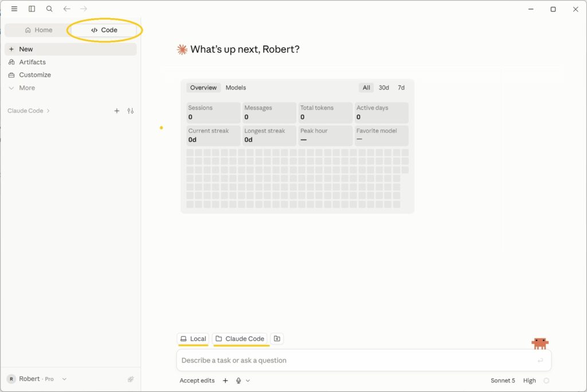Click the orange pixel mascot icon
The image size is (587, 392).
coord(540,343)
